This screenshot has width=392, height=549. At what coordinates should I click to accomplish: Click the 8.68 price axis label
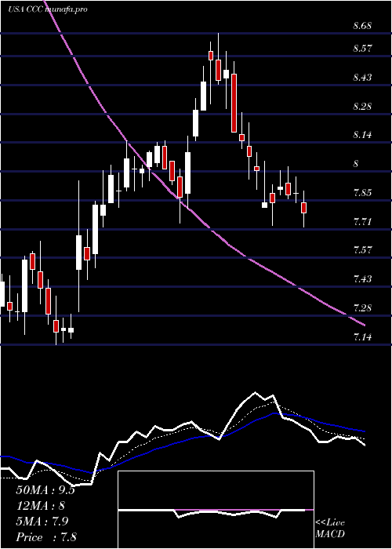[x=362, y=26]
